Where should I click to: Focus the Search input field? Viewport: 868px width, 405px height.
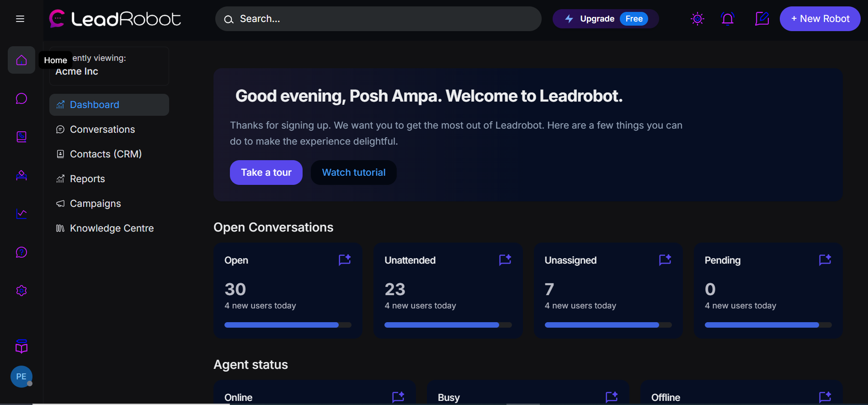378,19
